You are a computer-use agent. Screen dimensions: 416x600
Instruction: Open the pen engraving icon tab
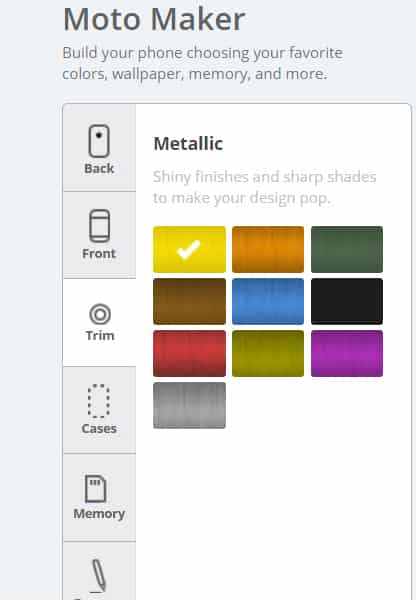coord(98,575)
